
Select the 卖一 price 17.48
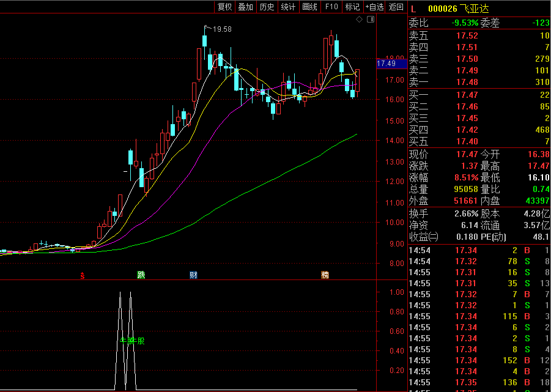pyautogui.click(x=467, y=82)
